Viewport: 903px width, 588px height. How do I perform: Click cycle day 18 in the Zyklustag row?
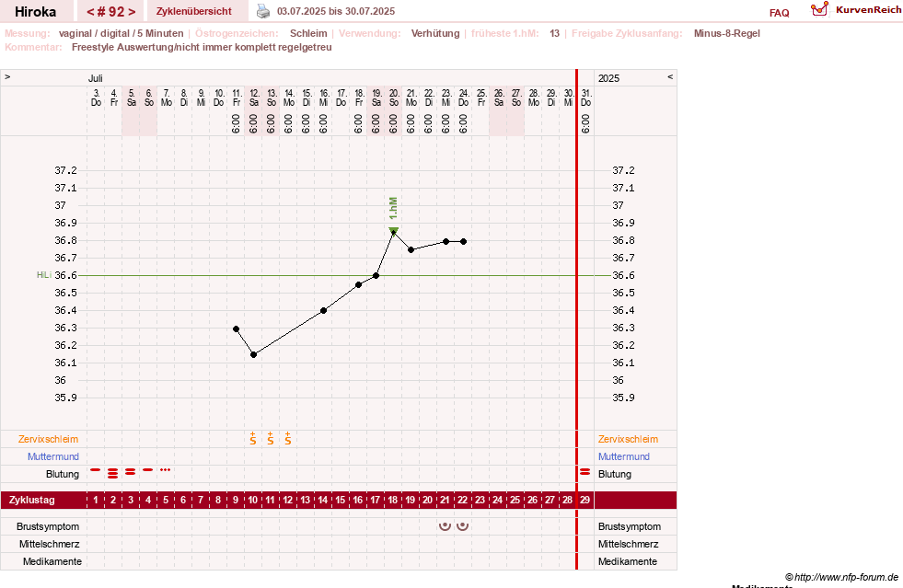[393, 500]
